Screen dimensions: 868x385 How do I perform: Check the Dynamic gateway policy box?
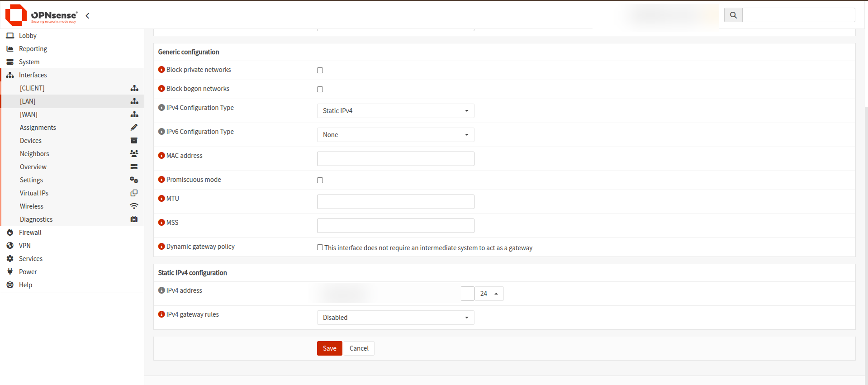tap(320, 247)
